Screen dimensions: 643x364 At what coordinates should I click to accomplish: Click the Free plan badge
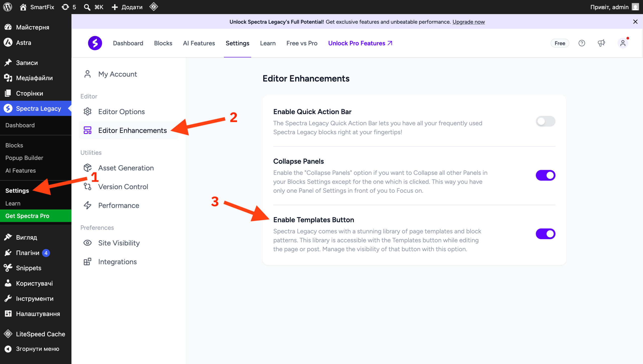click(x=560, y=43)
